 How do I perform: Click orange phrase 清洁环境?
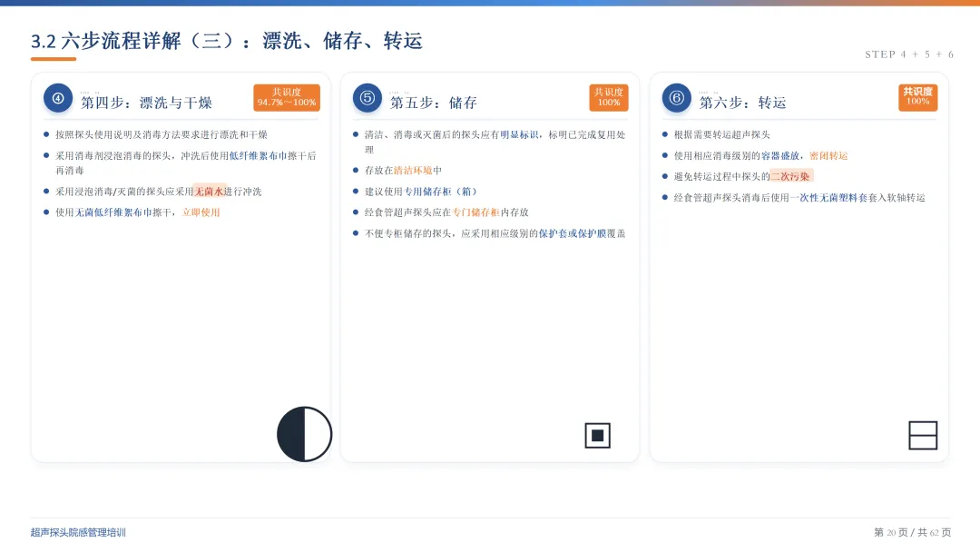tap(413, 170)
